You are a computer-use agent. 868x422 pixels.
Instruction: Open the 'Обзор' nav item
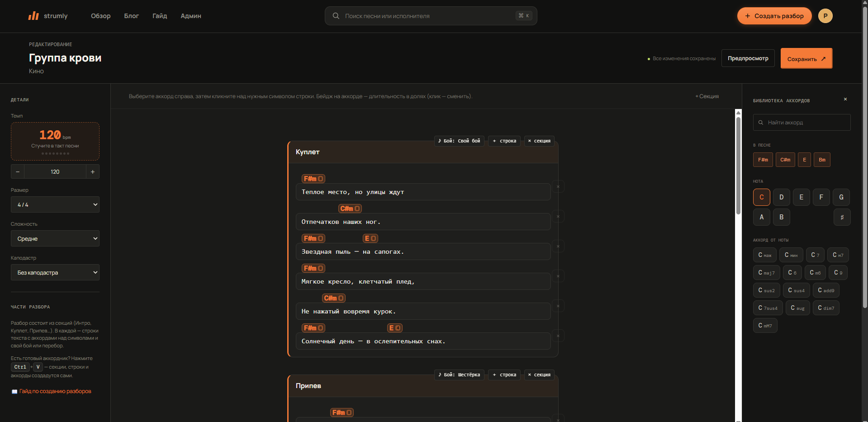(100, 16)
